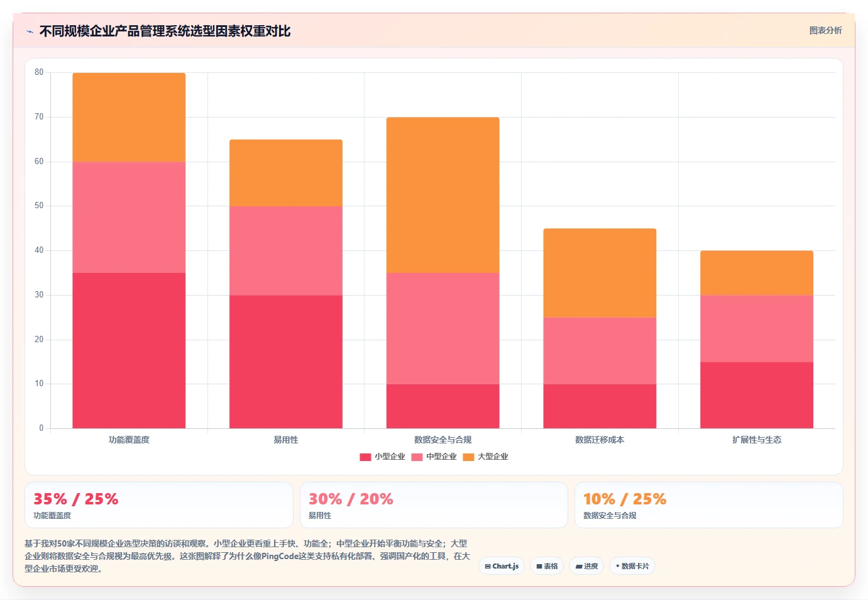This screenshot has height=600, width=868.
Task: Click the y-axis value 30
Action: (39, 295)
